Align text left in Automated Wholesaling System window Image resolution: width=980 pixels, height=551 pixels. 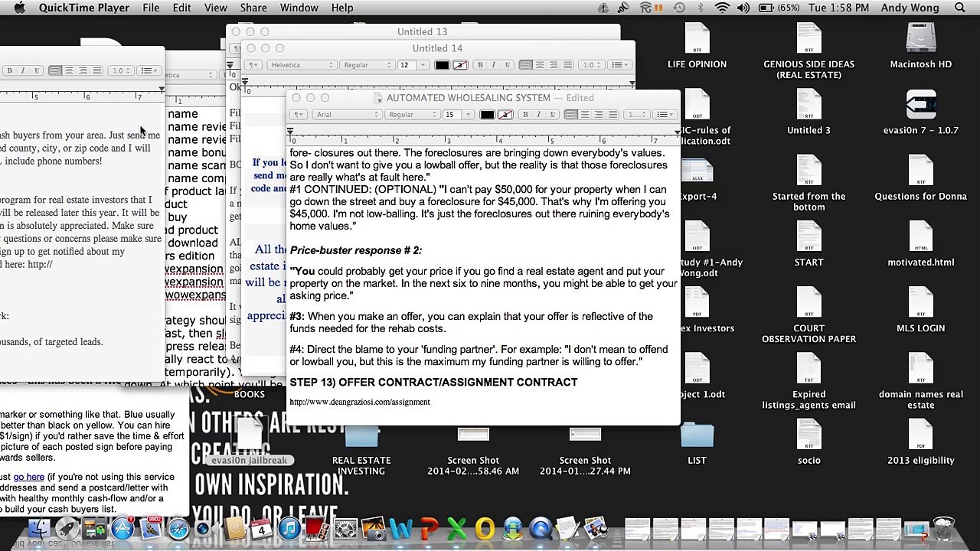571,115
